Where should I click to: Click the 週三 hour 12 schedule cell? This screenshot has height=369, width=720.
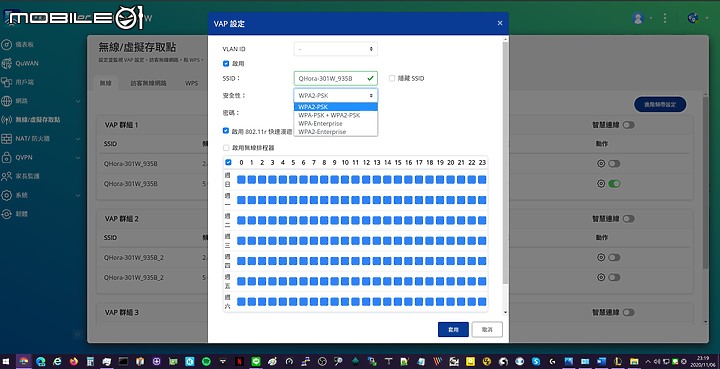[x=366, y=240]
